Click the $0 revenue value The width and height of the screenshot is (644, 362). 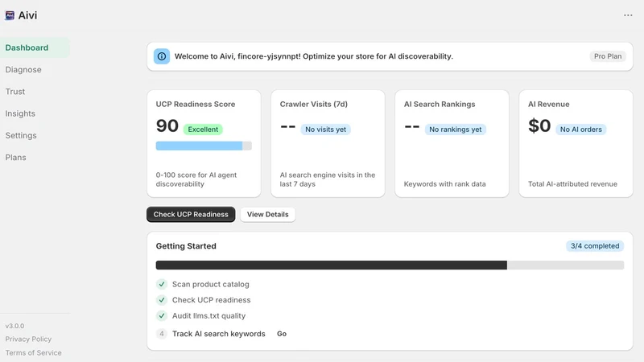(539, 126)
